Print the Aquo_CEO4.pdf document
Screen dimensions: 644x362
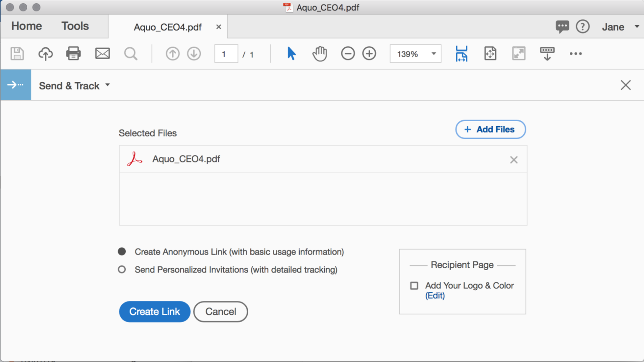pos(73,53)
